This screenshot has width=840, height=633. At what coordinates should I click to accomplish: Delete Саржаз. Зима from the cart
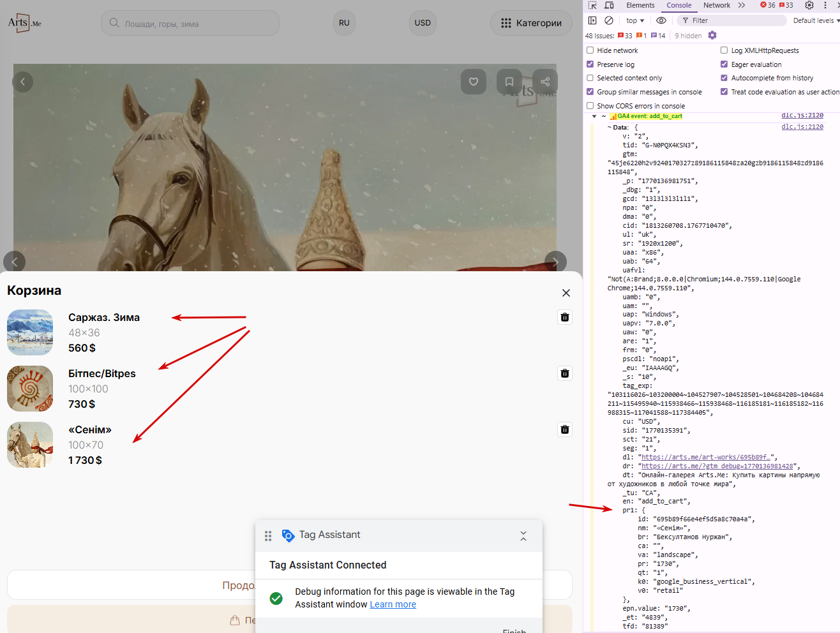point(565,317)
